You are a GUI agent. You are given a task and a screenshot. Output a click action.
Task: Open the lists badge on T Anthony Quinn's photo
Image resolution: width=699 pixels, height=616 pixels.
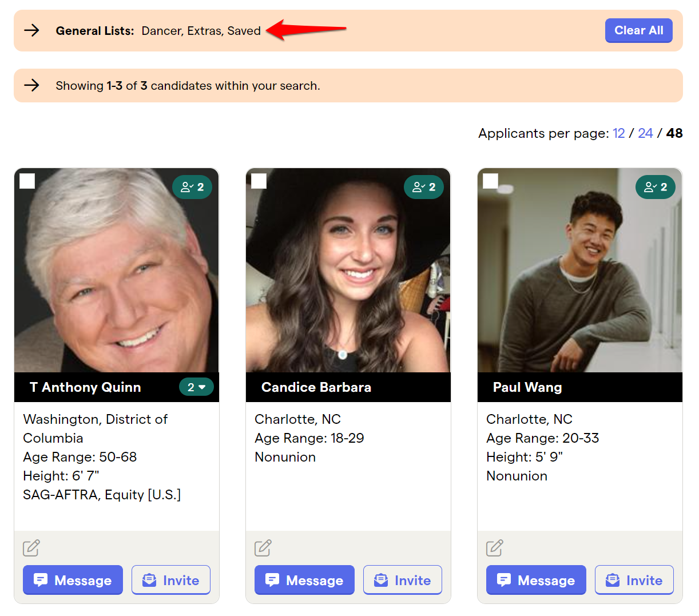192,187
